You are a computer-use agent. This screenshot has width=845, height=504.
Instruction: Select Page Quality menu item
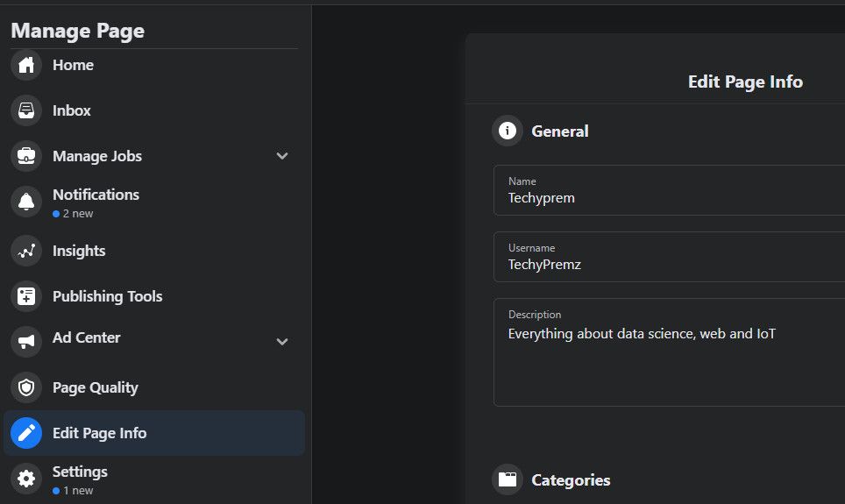[x=95, y=387]
